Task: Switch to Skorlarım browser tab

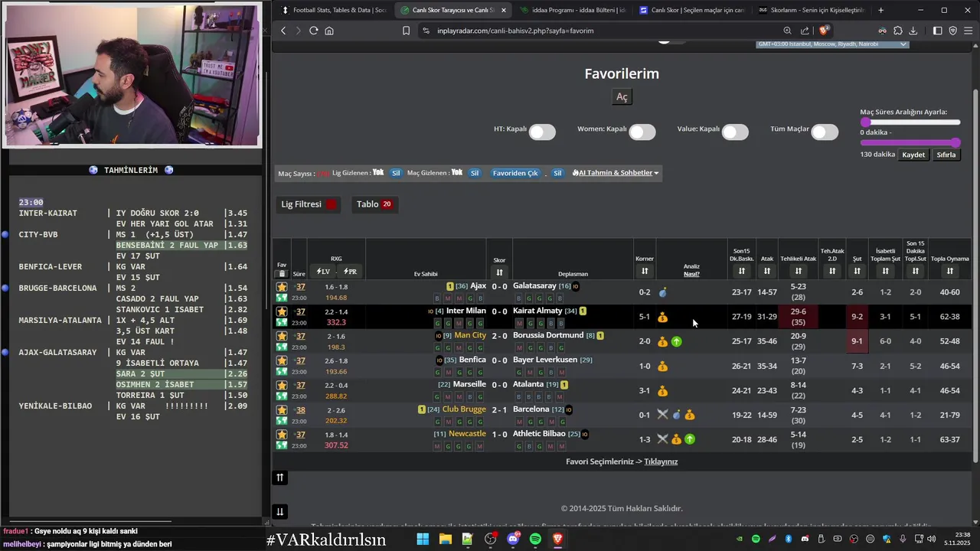Action: pyautogui.click(x=812, y=10)
